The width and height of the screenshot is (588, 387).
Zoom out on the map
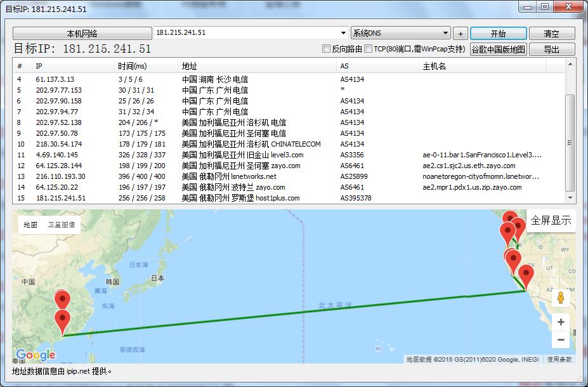(x=561, y=340)
